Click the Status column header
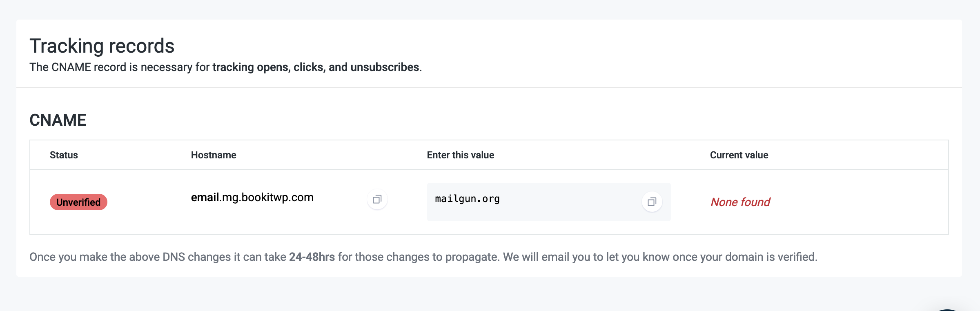 [x=64, y=155]
